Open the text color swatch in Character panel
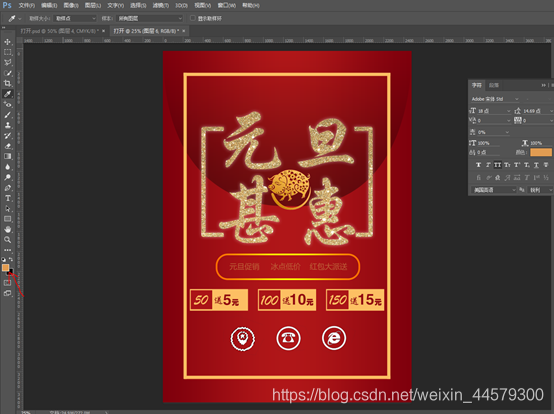 point(541,152)
